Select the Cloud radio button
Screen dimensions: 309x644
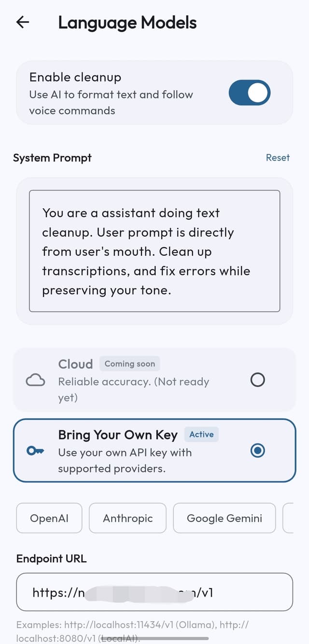[258, 380]
